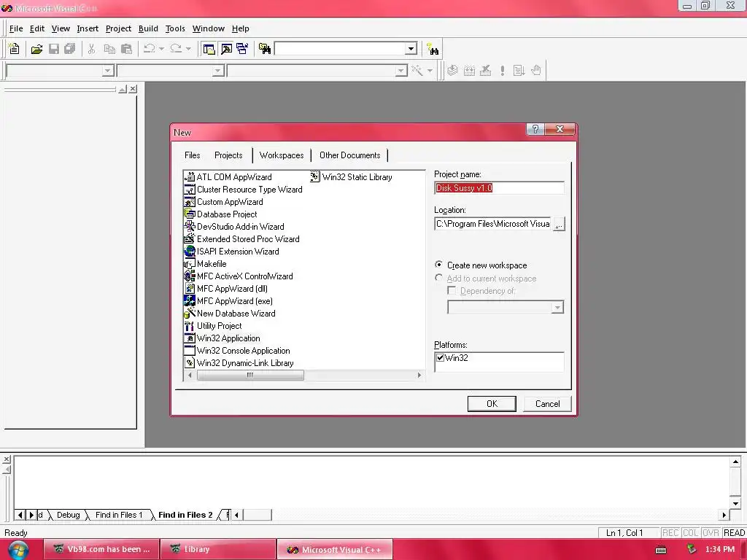The image size is (747, 560).
Task: Switch to the Workspaces tab
Action: coord(282,155)
